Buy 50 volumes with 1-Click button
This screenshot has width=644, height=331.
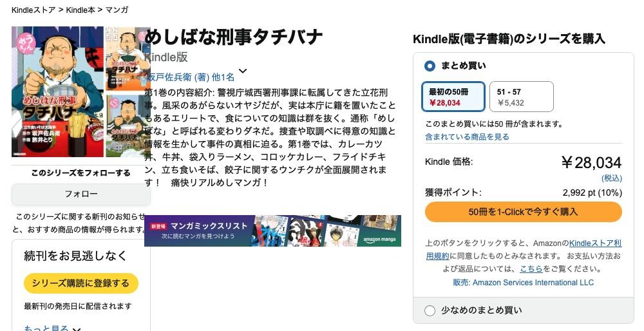[x=523, y=212]
